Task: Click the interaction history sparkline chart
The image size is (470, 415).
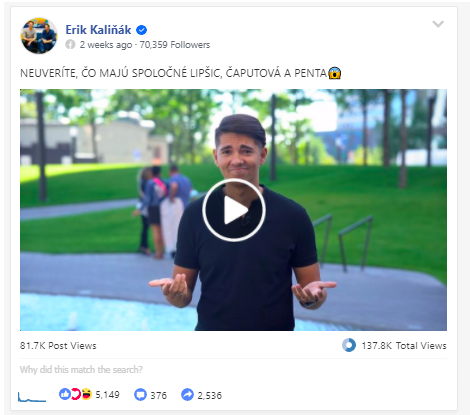Action: [x=32, y=397]
